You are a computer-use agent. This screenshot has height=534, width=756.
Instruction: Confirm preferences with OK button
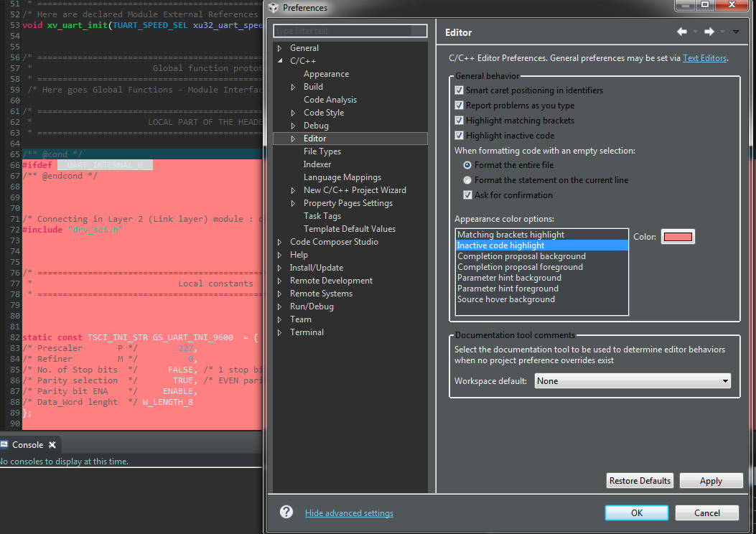[x=636, y=512]
